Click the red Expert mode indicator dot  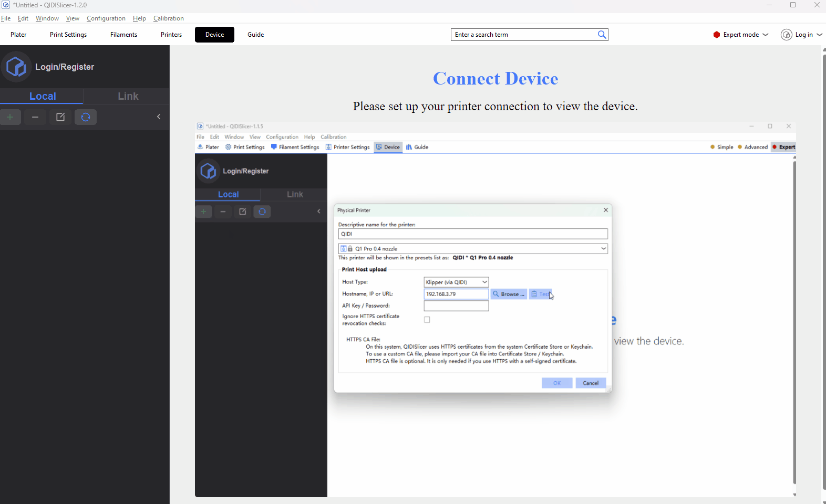[717, 35]
